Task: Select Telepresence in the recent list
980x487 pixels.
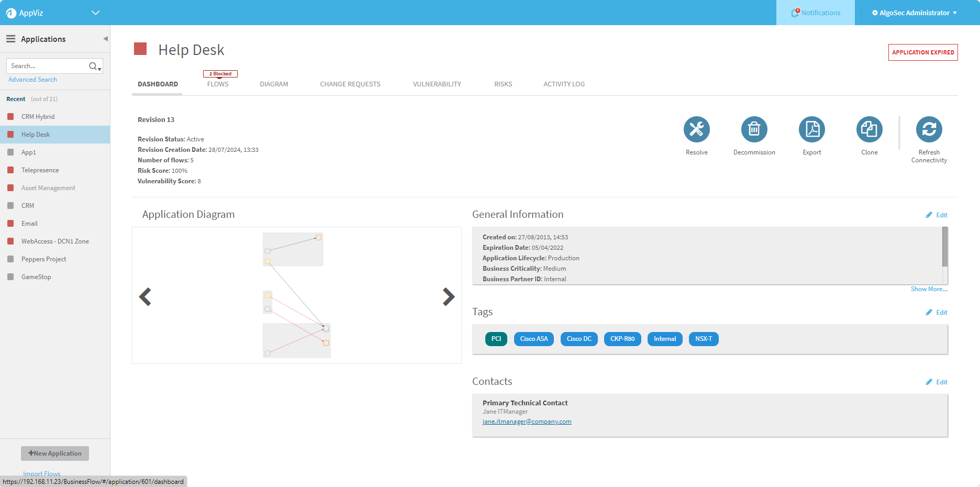Action: [x=40, y=170]
